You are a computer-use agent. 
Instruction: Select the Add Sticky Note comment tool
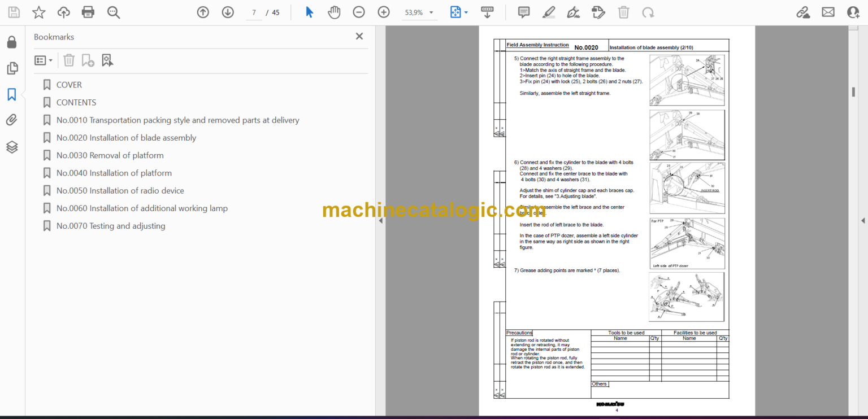(523, 12)
